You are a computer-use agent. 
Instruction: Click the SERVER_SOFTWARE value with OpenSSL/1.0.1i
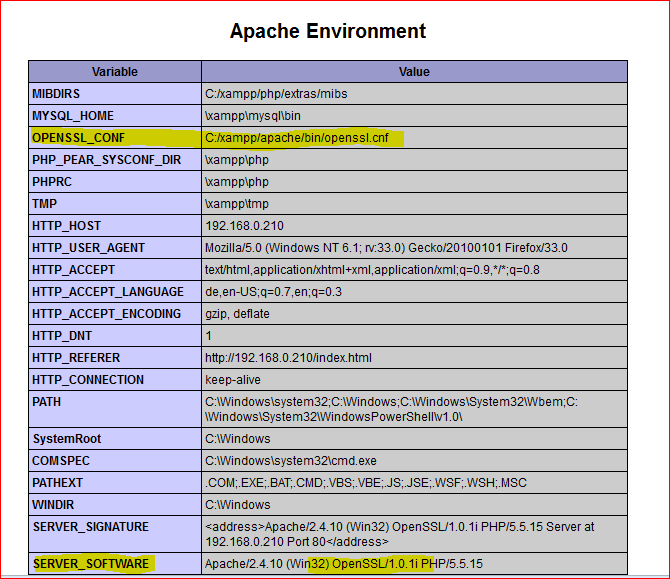pos(344,564)
